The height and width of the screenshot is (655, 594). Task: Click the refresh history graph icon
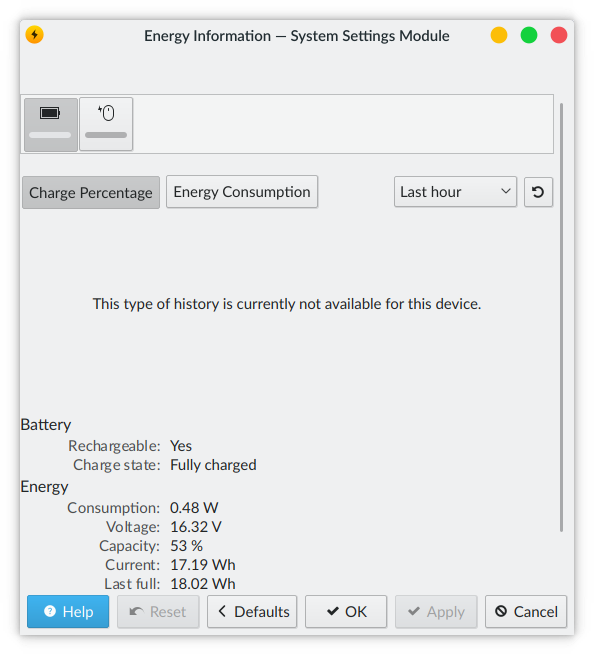coord(538,192)
